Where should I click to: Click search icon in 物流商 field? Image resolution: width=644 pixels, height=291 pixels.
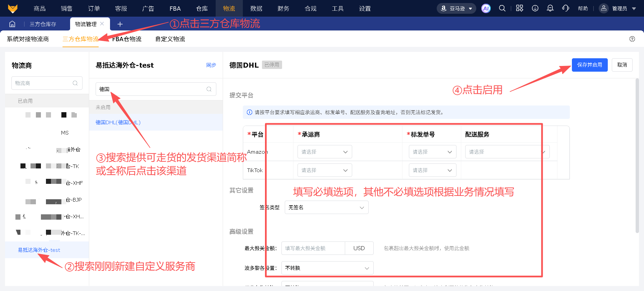(x=75, y=83)
